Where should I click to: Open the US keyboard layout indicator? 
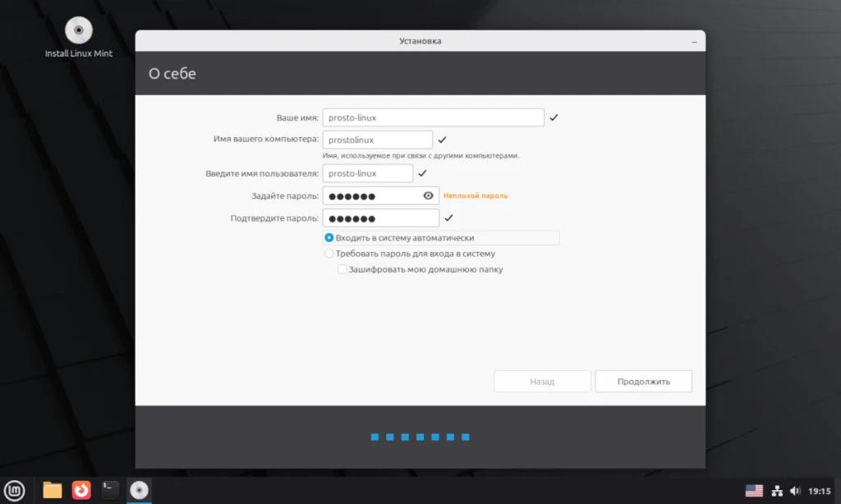[x=754, y=491]
